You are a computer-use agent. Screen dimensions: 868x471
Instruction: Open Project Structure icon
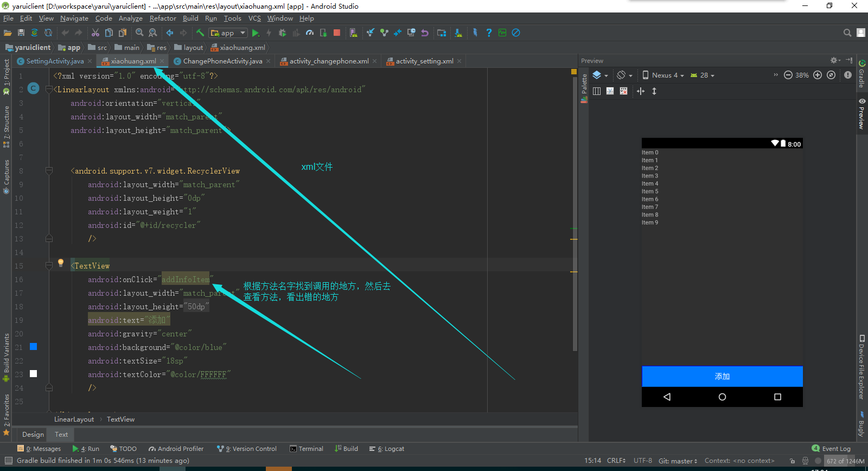(x=442, y=33)
